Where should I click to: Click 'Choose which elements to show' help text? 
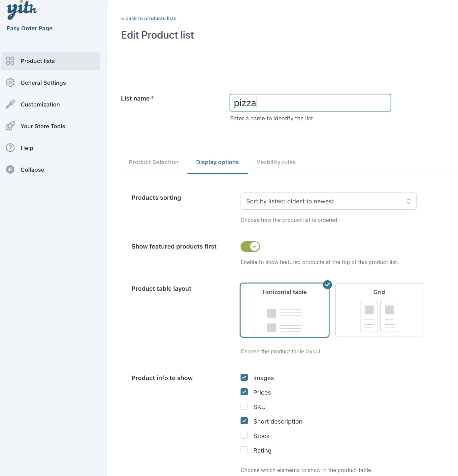[307, 470]
